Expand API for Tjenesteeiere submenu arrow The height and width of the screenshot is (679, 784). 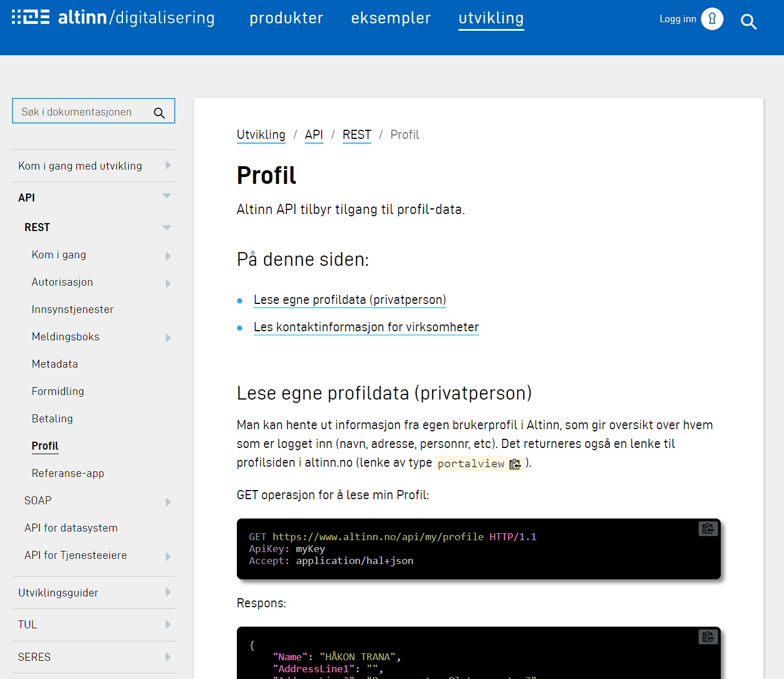[x=168, y=557]
